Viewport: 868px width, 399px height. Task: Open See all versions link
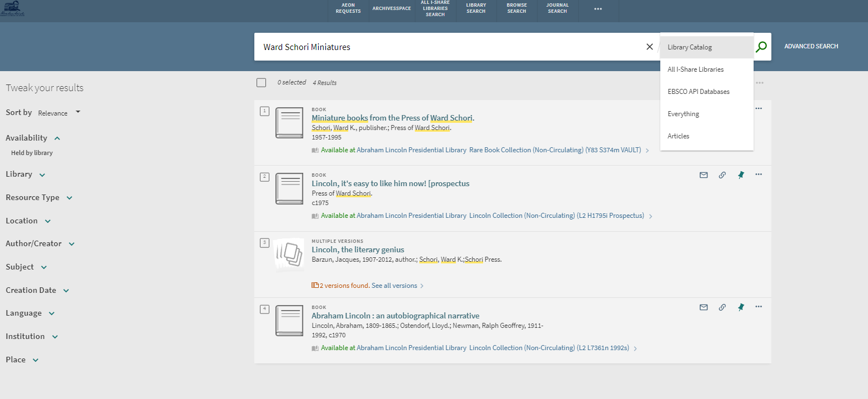coord(394,286)
